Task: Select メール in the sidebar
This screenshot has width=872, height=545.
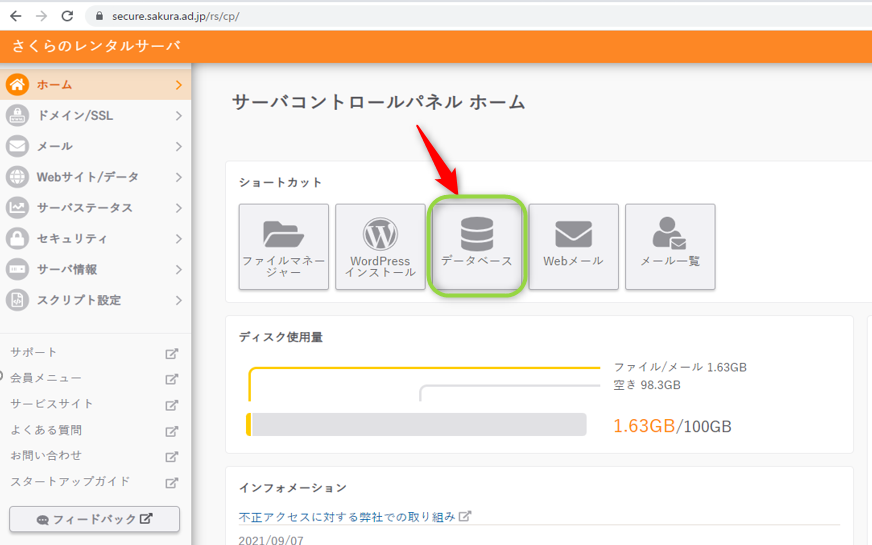Action: point(95,146)
